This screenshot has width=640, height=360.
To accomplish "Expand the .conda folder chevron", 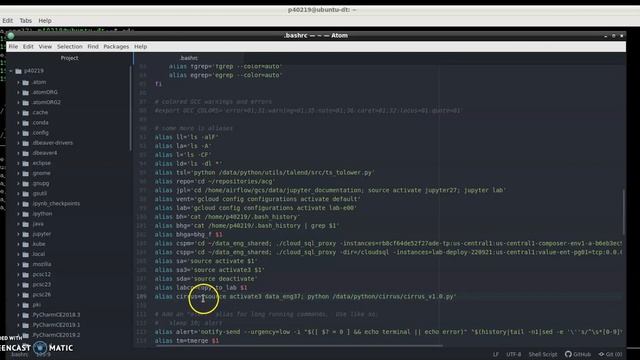I will coord(18,122).
